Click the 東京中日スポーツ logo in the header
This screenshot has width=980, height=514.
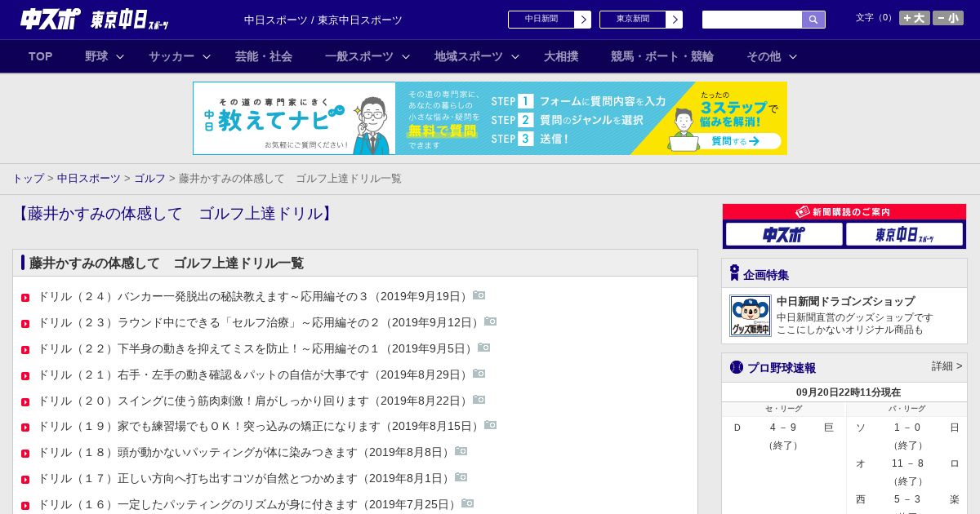pos(130,20)
